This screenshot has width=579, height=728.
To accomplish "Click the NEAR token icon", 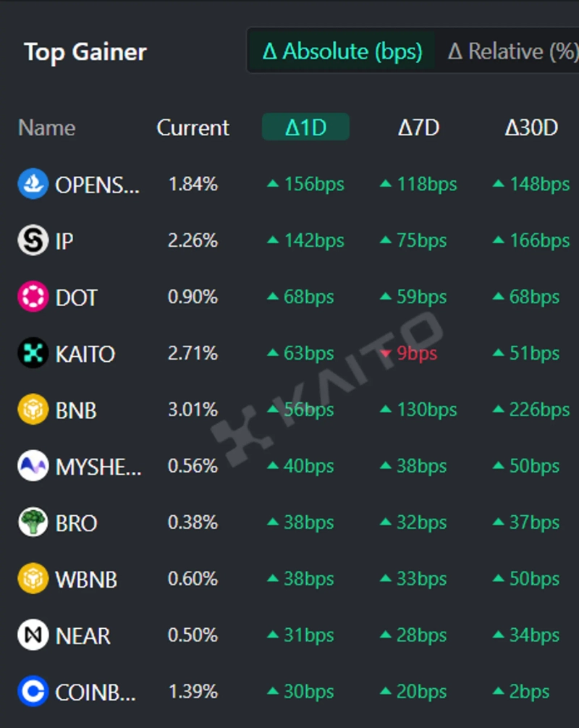I will 33,635.
